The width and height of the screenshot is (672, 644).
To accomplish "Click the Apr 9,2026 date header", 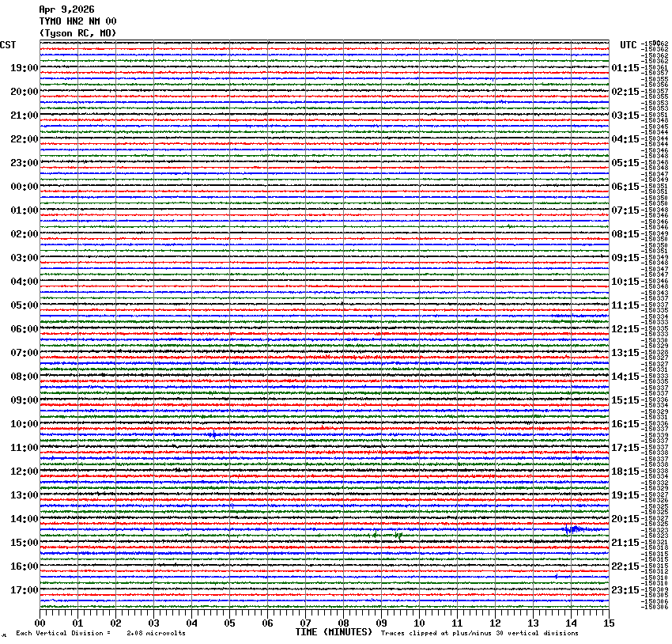I will 66,9.
